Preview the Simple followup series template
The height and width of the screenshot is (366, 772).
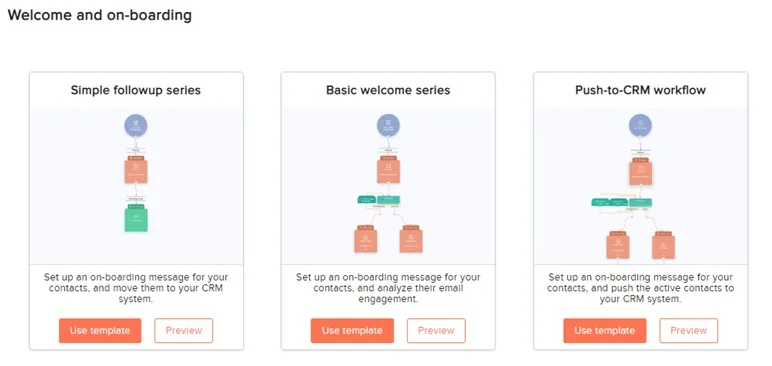click(184, 331)
